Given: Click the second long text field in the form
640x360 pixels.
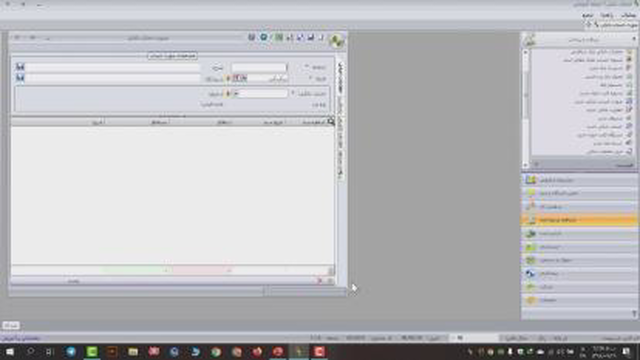Looking at the screenshot, I should click(x=113, y=78).
